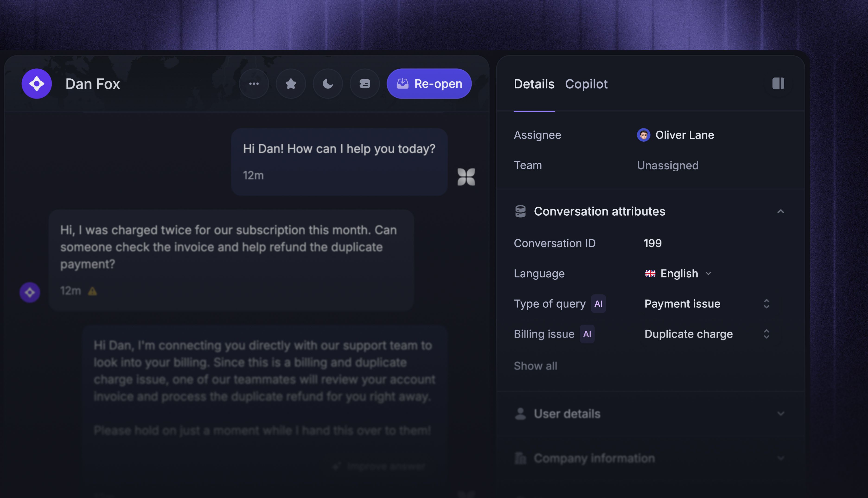Image resolution: width=868 pixels, height=498 pixels.
Task: Select the Details tab
Action: pos(534,84)
